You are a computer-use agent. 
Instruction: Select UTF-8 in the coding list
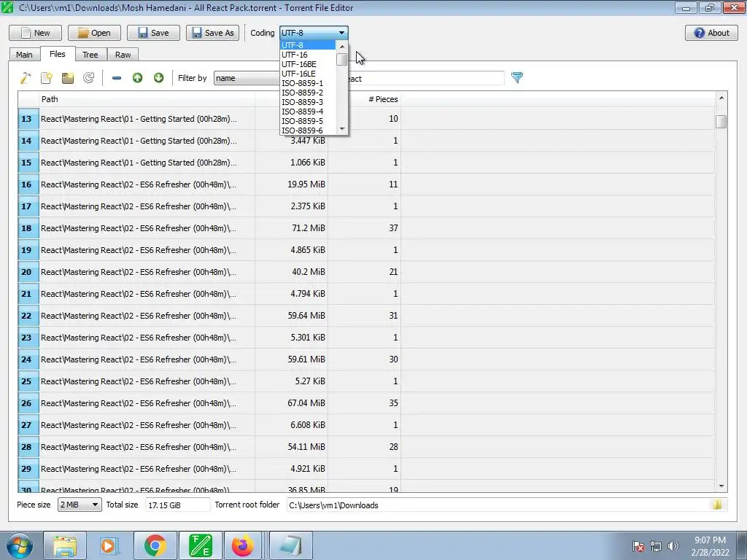[x=308, y=45]
